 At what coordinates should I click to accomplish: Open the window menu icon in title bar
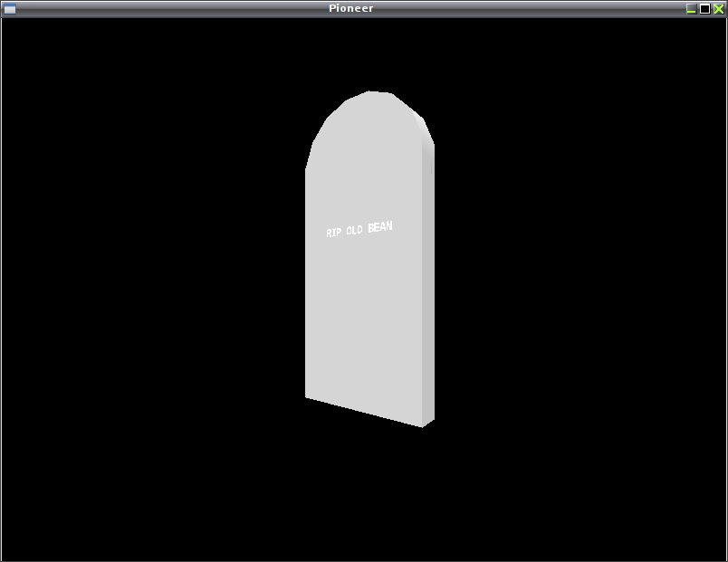tap(9, 9)
